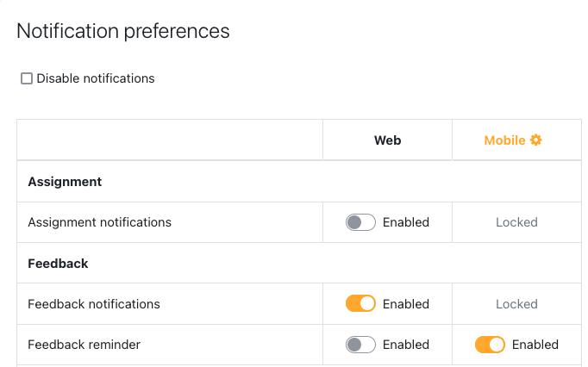Click Enabled label beside Assignment notifications toggle
The width and height of the screenshot is (588, 367).
[x=406, y=222]
